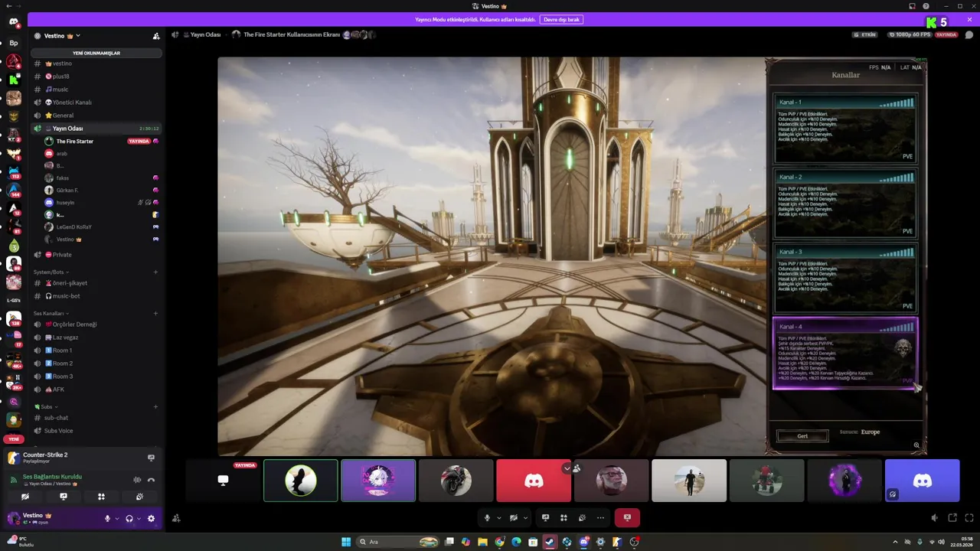Screen dimensions: 980x551
Task: Collapse Subs category
Action: coord(45,406)
